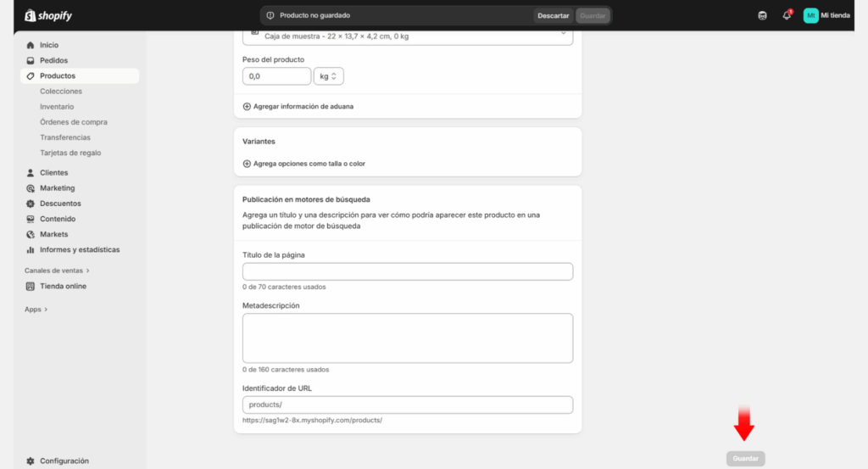This screenshot has width=868, height=469.
Task: Open Inventario submenu item
Action: tap(57, 107)
